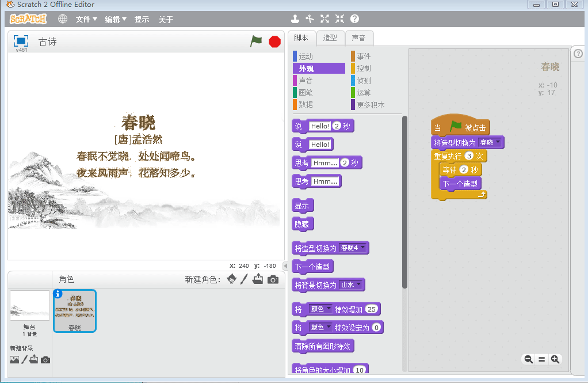588x383 pixels.
Task: Switch to the 脚本 tab
Action: coord(301,38)
